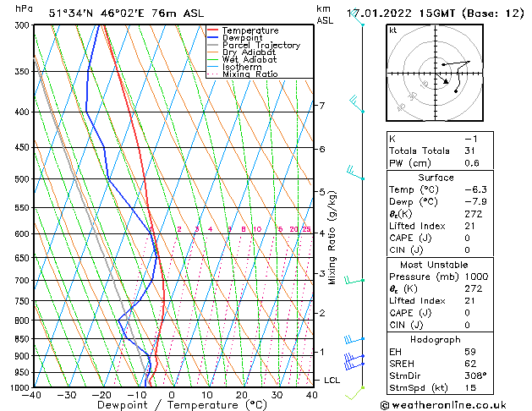Click the '500' pressure level label
This screenshot has width=532, height=411.
[24, 179]
